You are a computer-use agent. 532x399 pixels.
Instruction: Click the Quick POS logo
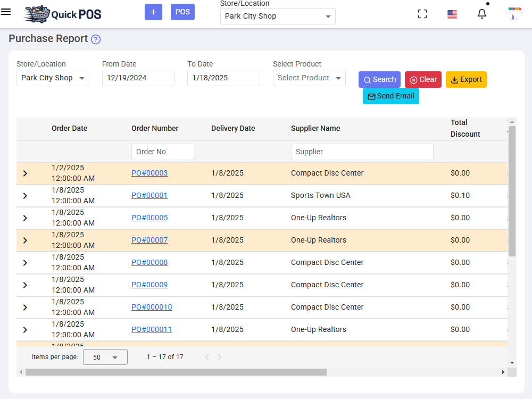(63, 14)
